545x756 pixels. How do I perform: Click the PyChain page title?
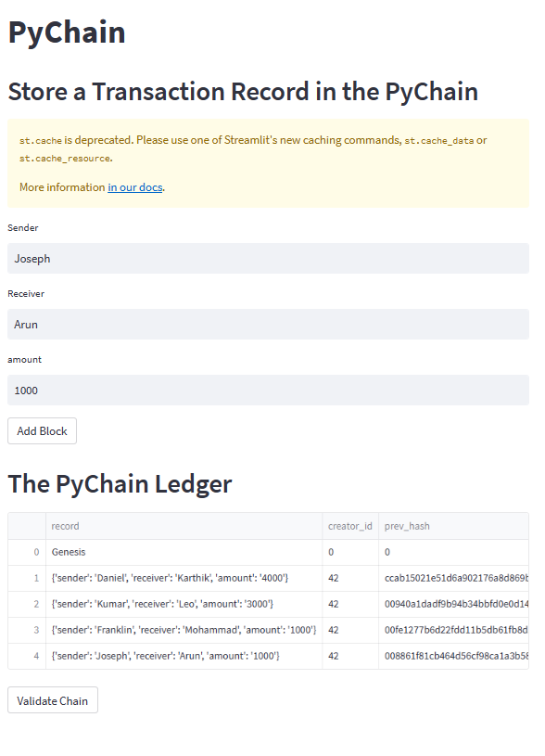coord(67,32)
